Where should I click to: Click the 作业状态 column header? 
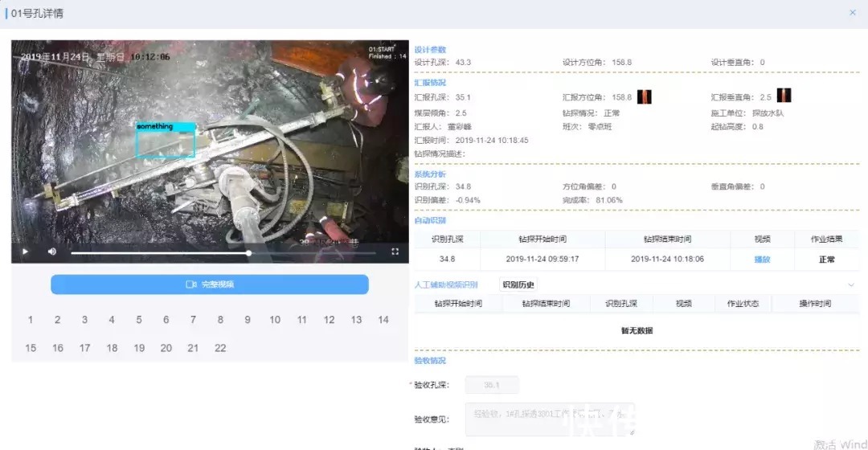point(743,303)
